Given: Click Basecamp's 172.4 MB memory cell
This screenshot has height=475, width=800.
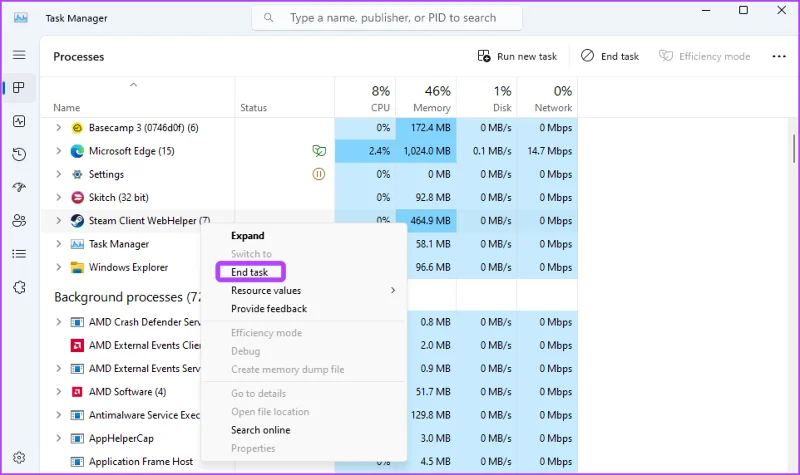Looking at the screenshot, I should 426,128.
